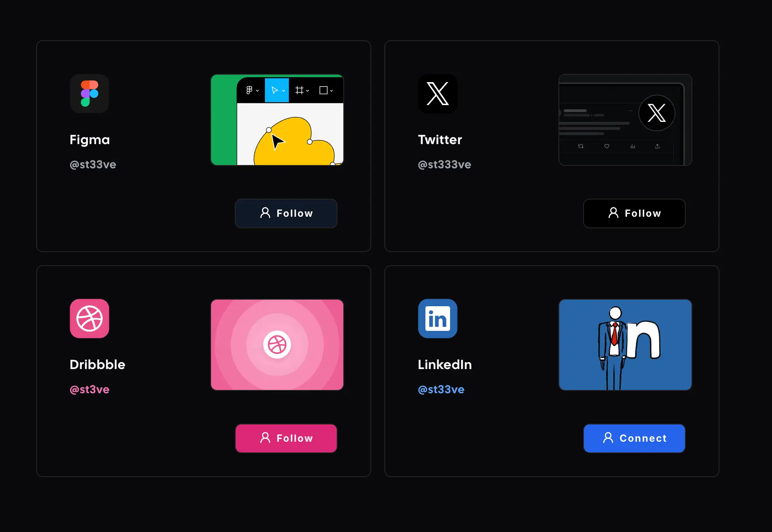Click the share upload icon in Twitter preview
This screenshot has width=772, height=532.
[x=657, y=146]
